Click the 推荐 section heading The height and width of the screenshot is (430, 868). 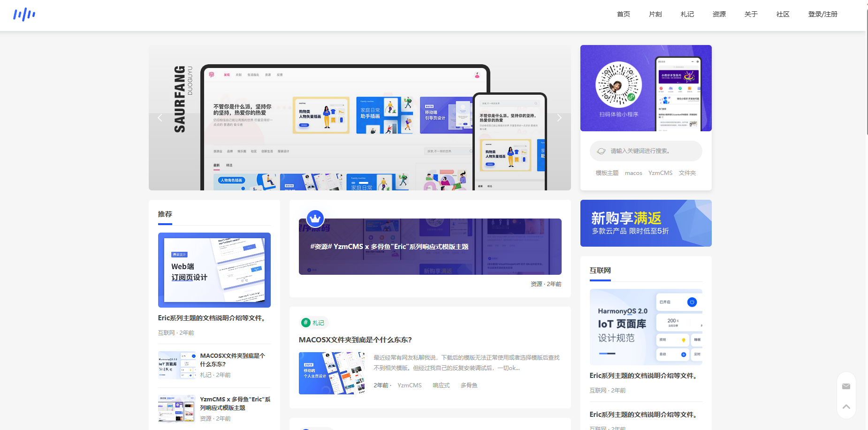click(x=165, y=214)
